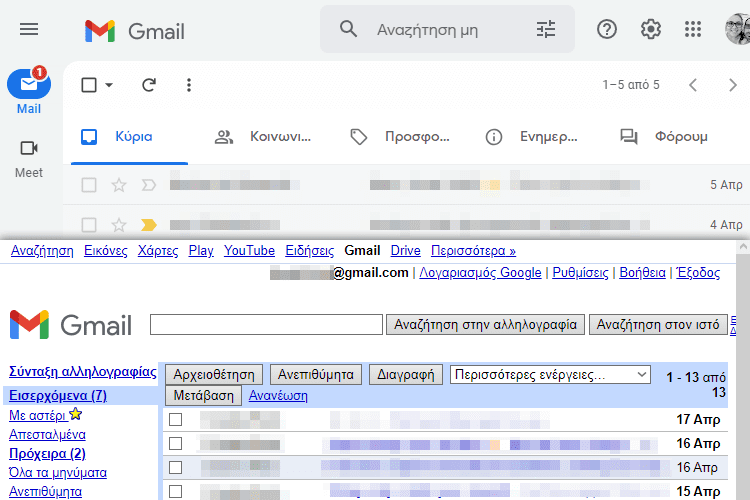Click the basic HTML search text box
750x500 pixels.
tap(266, 325)
